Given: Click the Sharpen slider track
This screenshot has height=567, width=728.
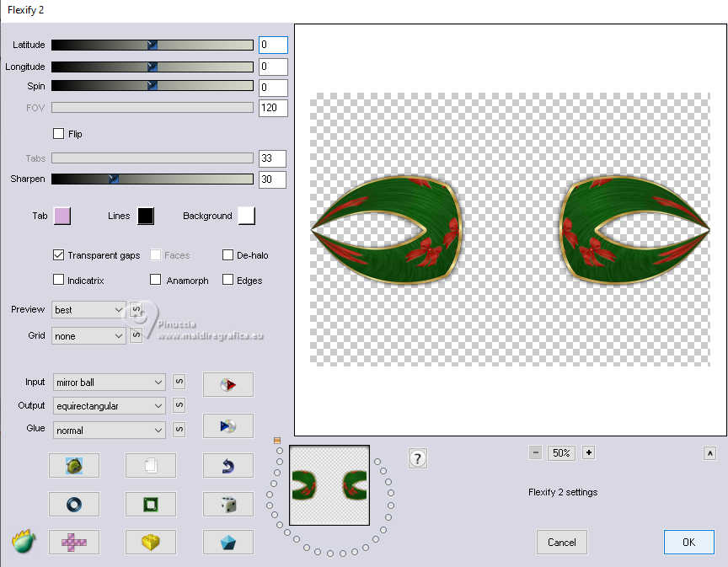Looking at the screenshot, I should tap(153, 179).
